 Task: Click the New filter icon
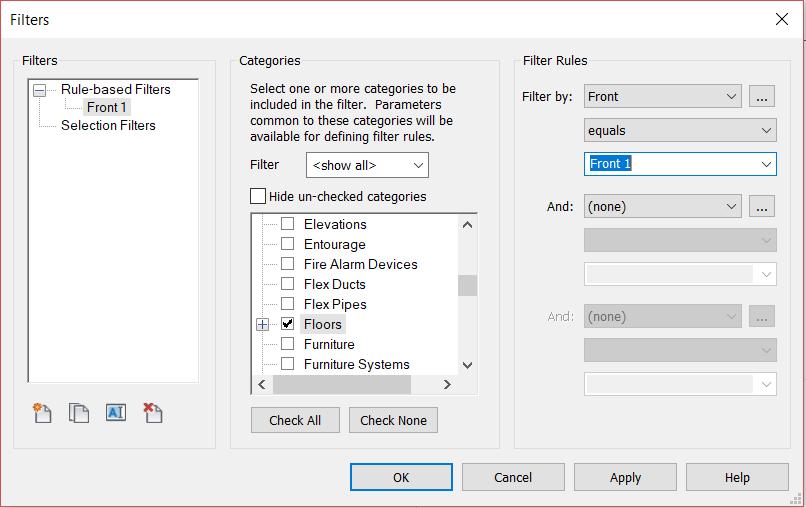pos(42,412)
